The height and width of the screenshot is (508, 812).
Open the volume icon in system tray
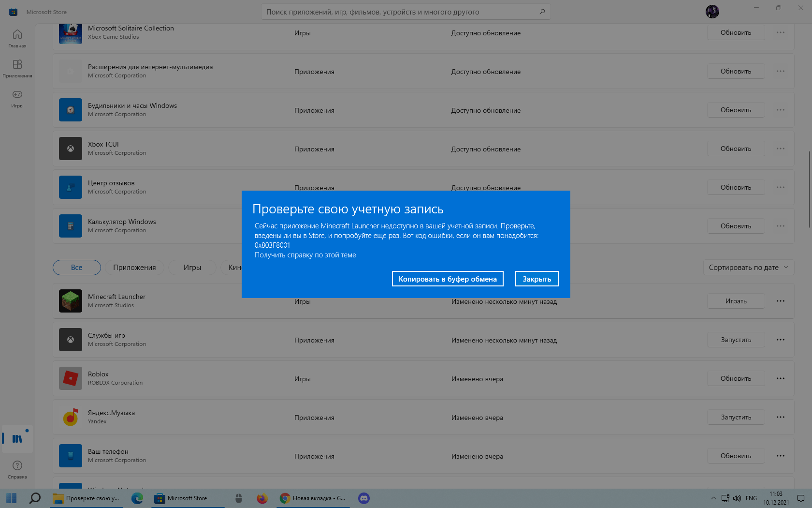tap(737, 498)
